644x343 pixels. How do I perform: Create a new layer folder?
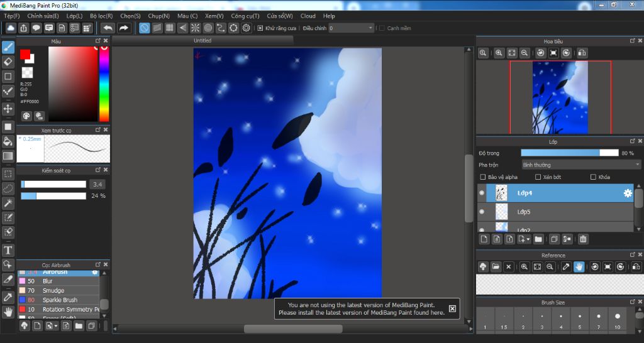[x=538, y=239]
